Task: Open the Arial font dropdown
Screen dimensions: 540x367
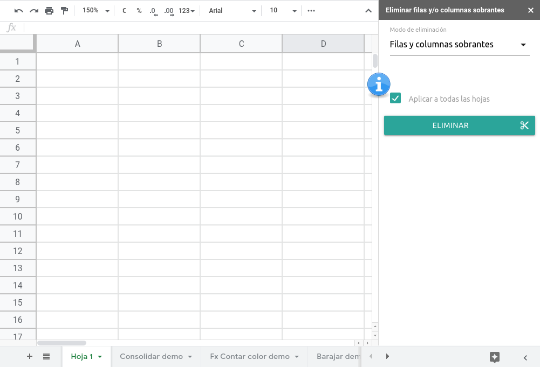Action: coord(232,11)
